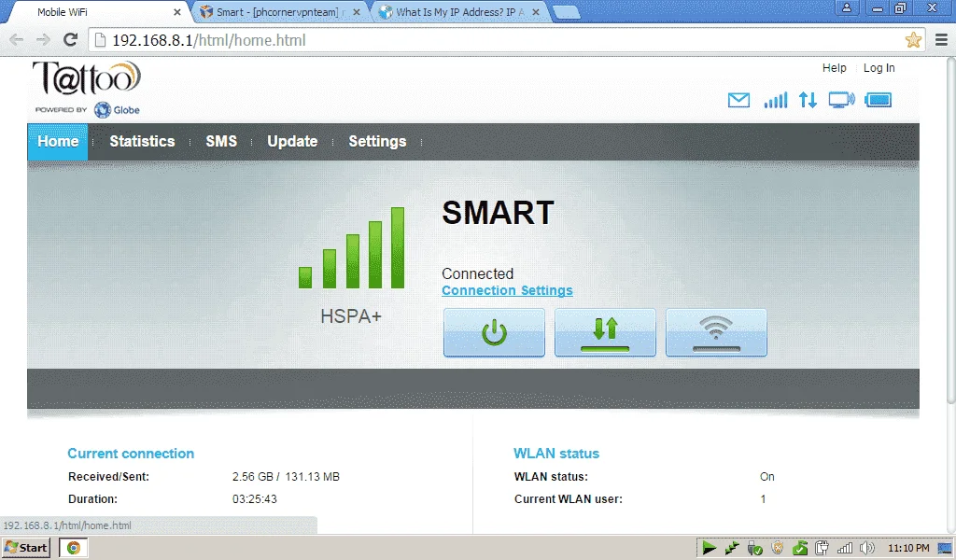Click the green stepped arrows tray icon

[x=732, y=549]
